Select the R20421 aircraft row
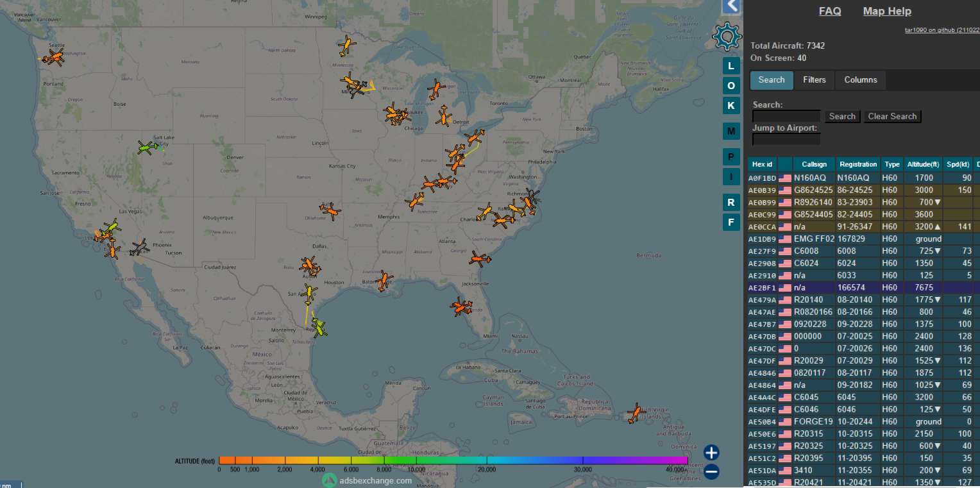The height and width of the screenshot is (488, 980). pyautogui.click(x=863, y=482)
